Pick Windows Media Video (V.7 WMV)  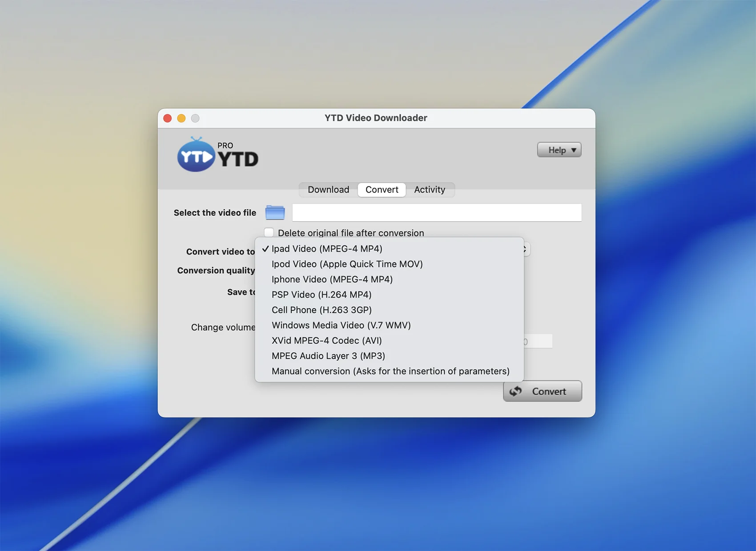[x=341, y=325]
